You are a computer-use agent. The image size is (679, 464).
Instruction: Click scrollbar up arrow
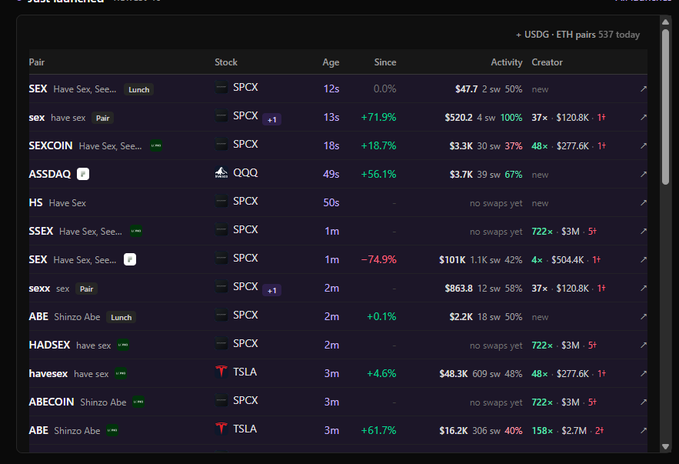click(x=666, y=22)
